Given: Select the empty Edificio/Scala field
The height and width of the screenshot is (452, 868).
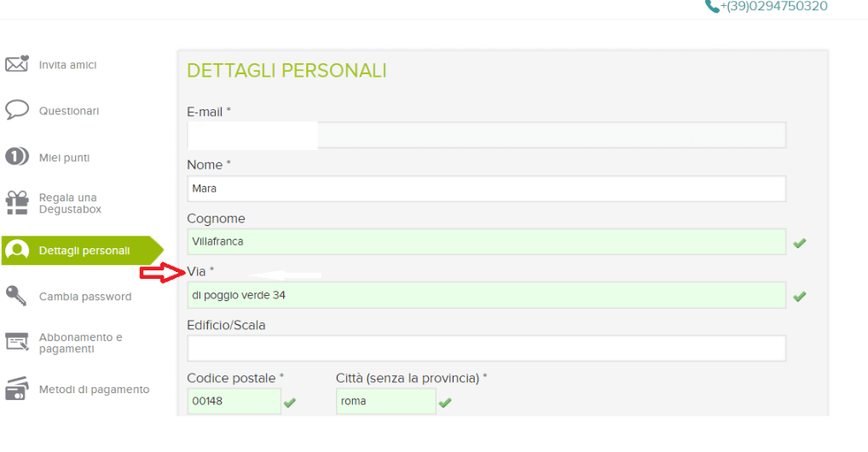Looking at the screenshot, I should point(486,348).
